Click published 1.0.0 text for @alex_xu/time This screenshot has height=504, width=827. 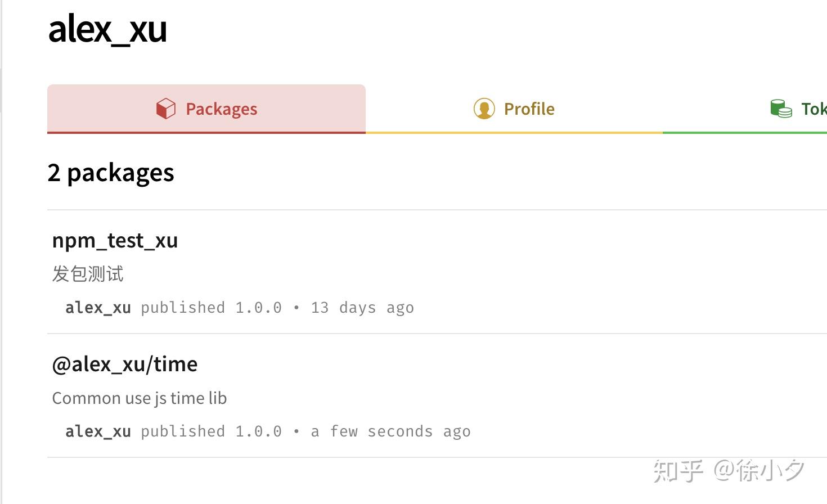pos(211,431)
